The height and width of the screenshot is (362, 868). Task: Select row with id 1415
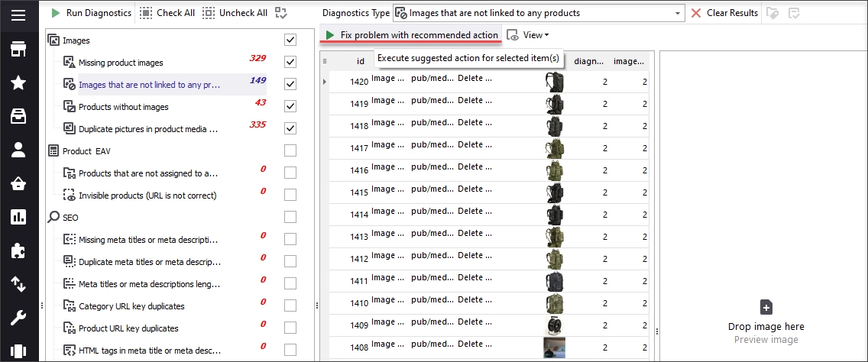click(x=489, y=192)
